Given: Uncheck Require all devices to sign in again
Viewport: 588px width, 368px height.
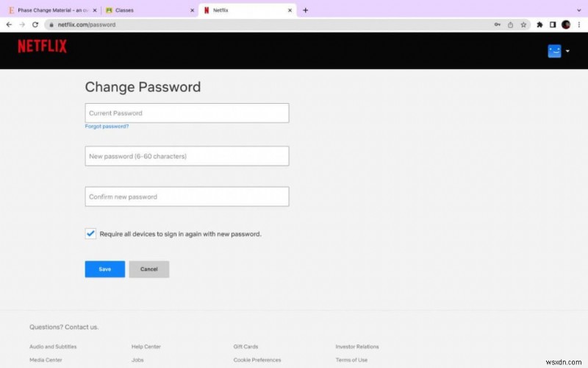Looking at the screenshot, I should pos(90,233).
